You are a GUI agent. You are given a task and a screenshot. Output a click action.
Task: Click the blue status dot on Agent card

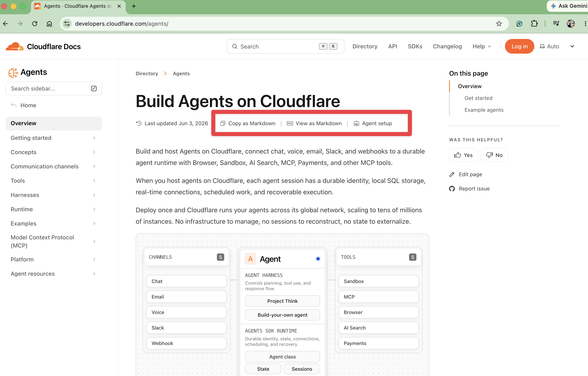click(x=318, y=259)
